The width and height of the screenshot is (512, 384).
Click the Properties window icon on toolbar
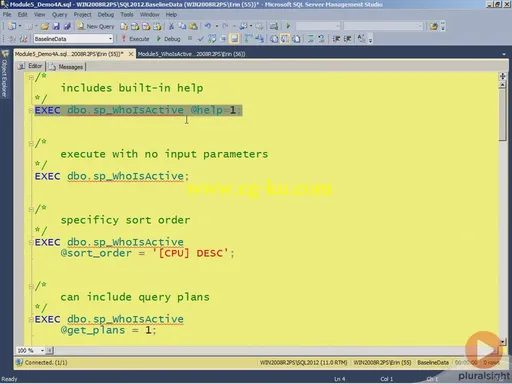(433, 26)
